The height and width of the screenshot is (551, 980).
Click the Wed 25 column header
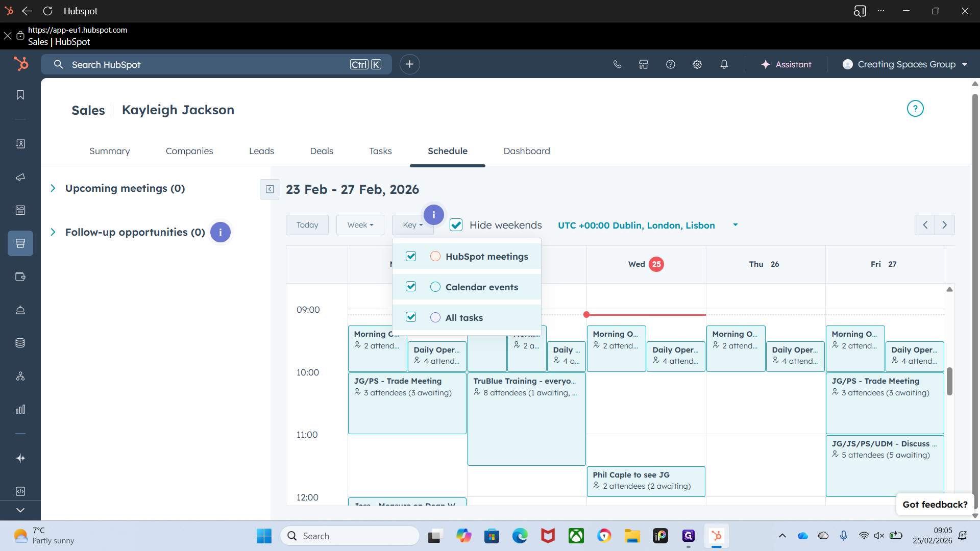pyautogui.click(x=646, y=264)
